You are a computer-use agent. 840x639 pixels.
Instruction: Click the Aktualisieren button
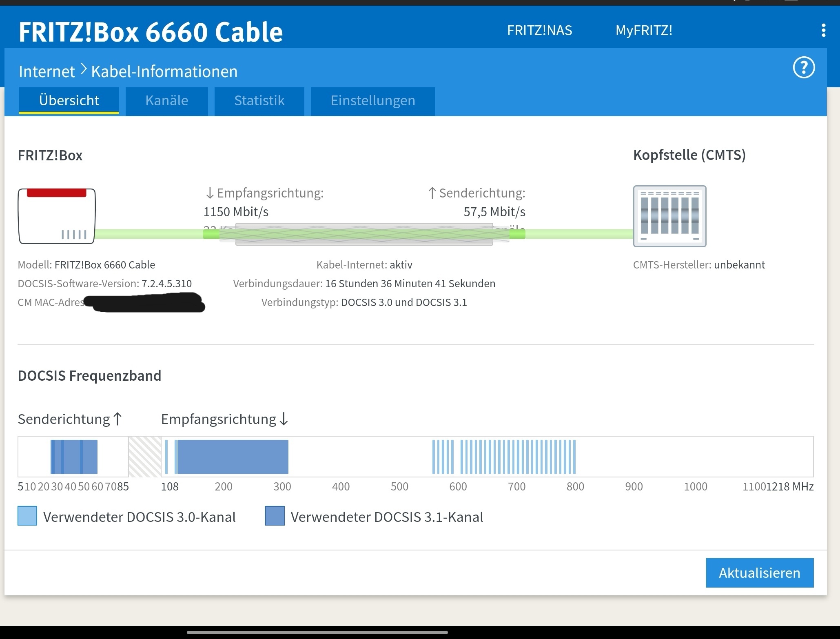(x=760, y=573)
